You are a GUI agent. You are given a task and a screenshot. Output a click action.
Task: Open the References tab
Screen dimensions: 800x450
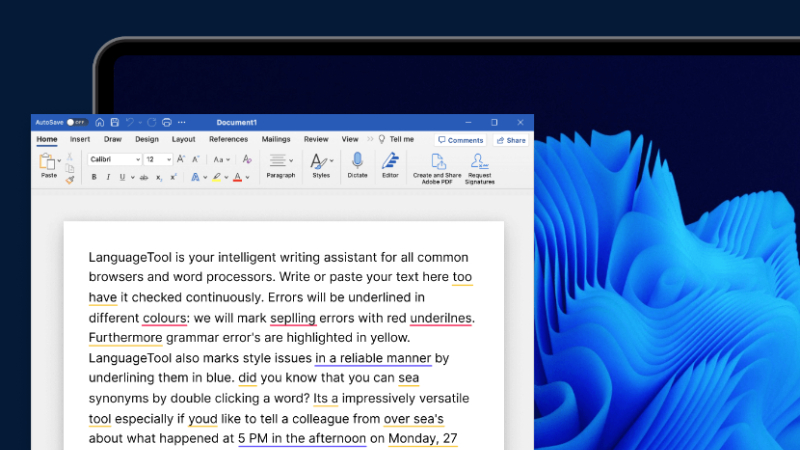[229, 139]
